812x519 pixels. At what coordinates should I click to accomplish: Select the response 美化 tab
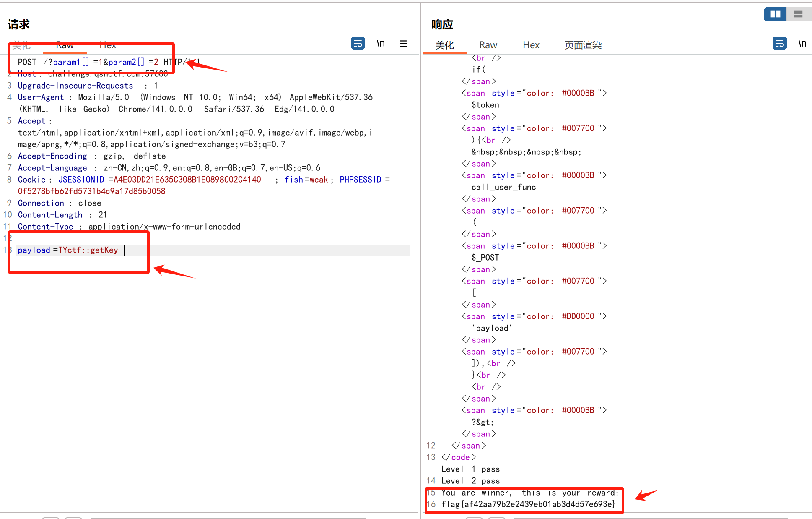coord(444,45)
